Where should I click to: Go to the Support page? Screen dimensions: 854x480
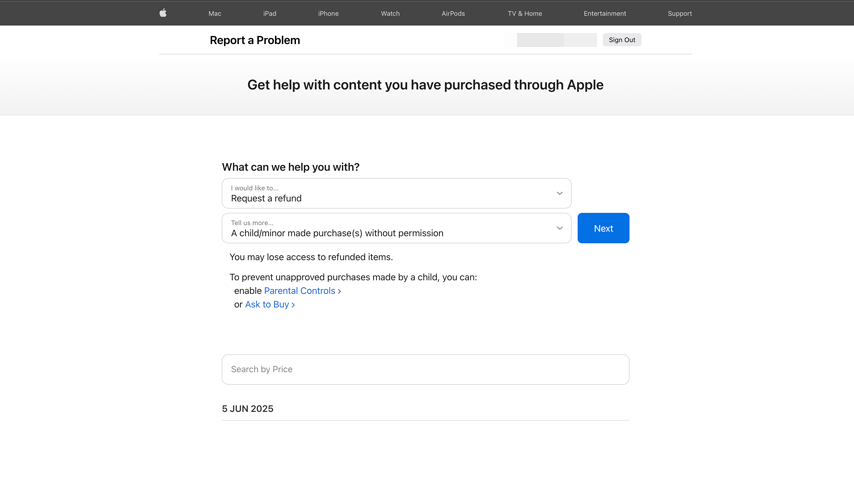click(680, 14)
